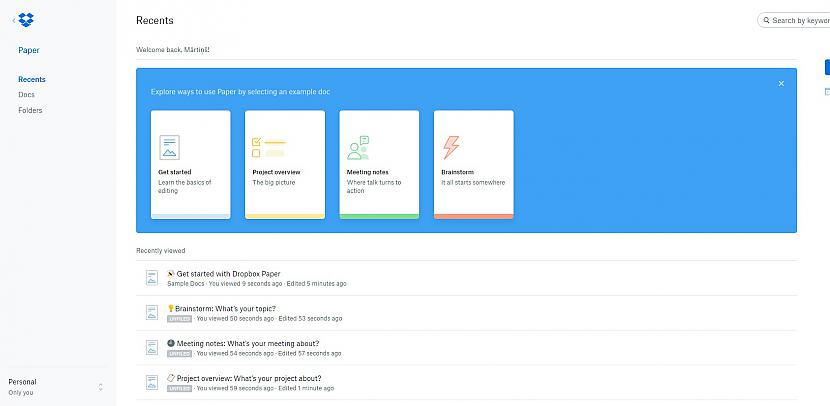The width and height of the screenshot is (830, 406).
Task: Click the Meeting notes people icon
Action: pyautogui.click(x=358, y=148)
